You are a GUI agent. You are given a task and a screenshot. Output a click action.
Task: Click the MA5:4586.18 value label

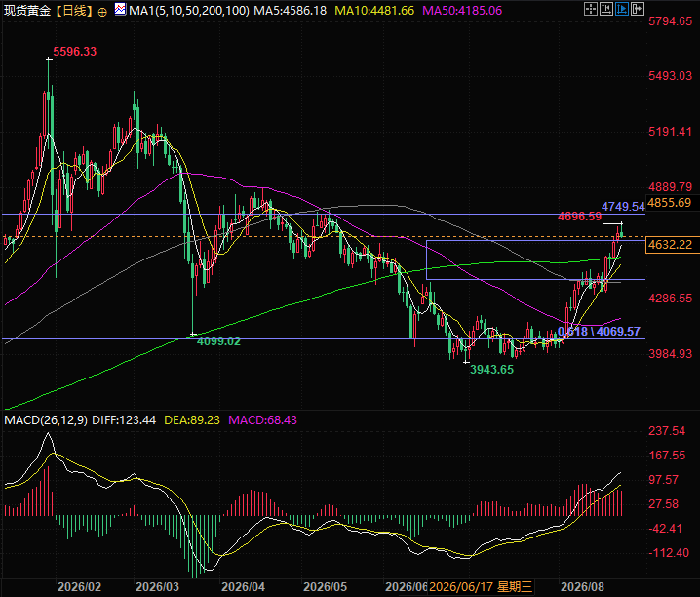(x=291, y=11)
